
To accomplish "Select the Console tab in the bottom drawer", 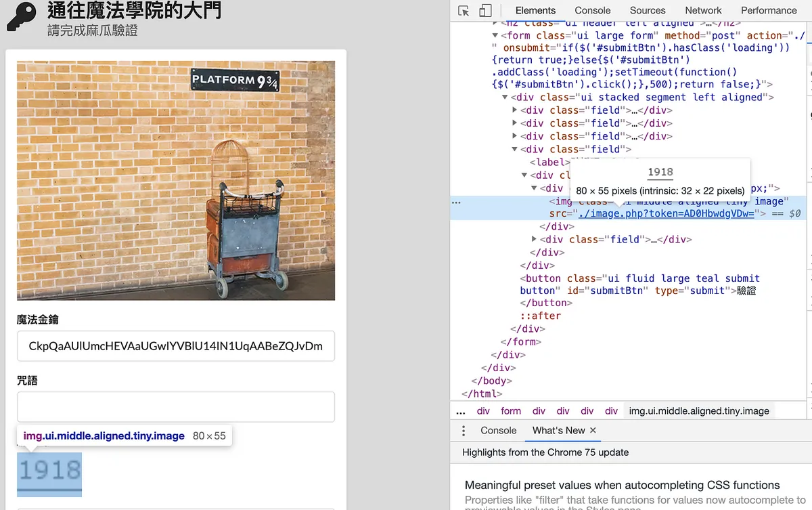I will (x=498, y=431).
